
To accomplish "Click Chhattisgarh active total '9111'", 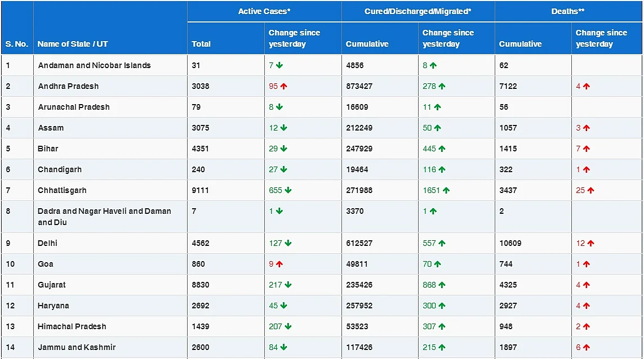I will (201, 190).
